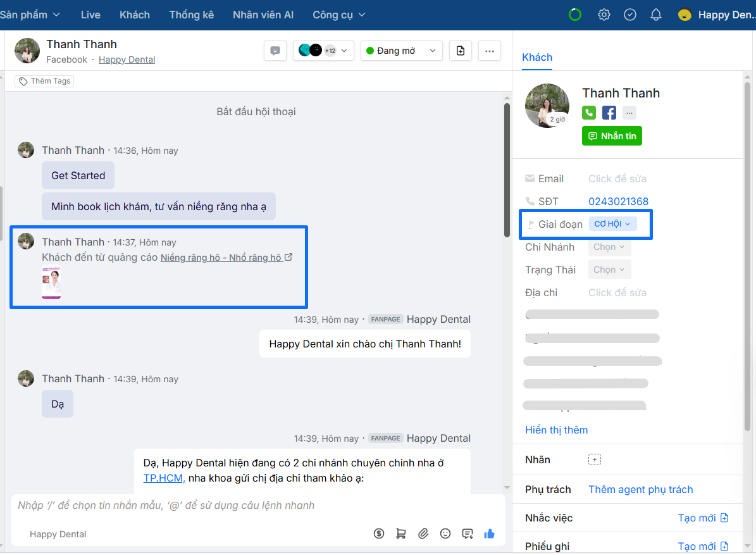Expand the assigned agents avatar dropdown
Screen dimensions: 756x555
click(323, 51)
